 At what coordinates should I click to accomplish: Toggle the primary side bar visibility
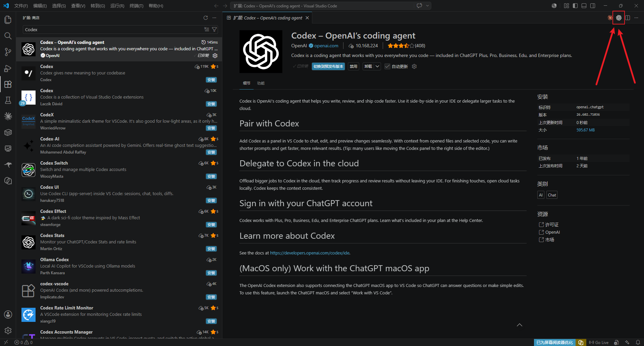[575, 6]
